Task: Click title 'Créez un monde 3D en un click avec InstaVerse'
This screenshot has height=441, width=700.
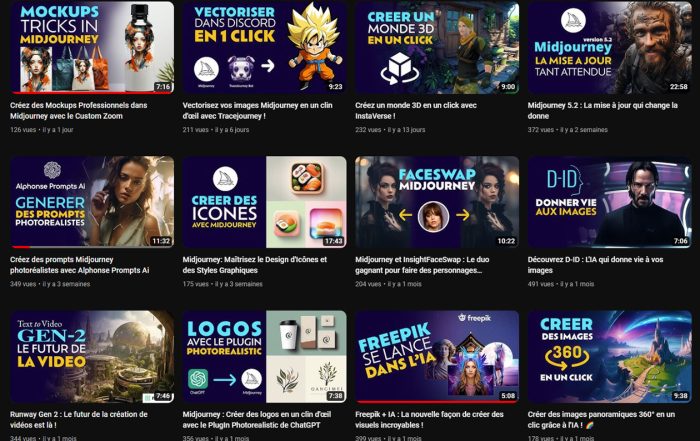Action: pyautogui.click(x=416, y=110)
